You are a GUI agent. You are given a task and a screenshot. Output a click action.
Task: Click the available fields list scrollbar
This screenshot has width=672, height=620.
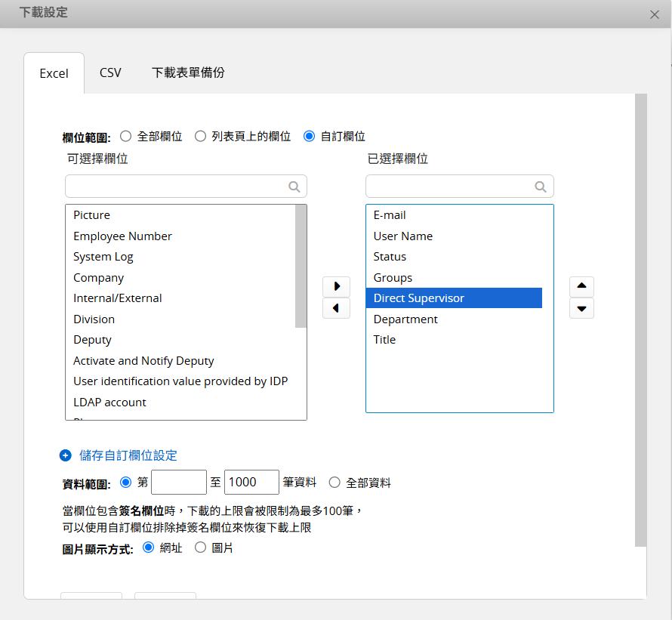pos(301,267)
